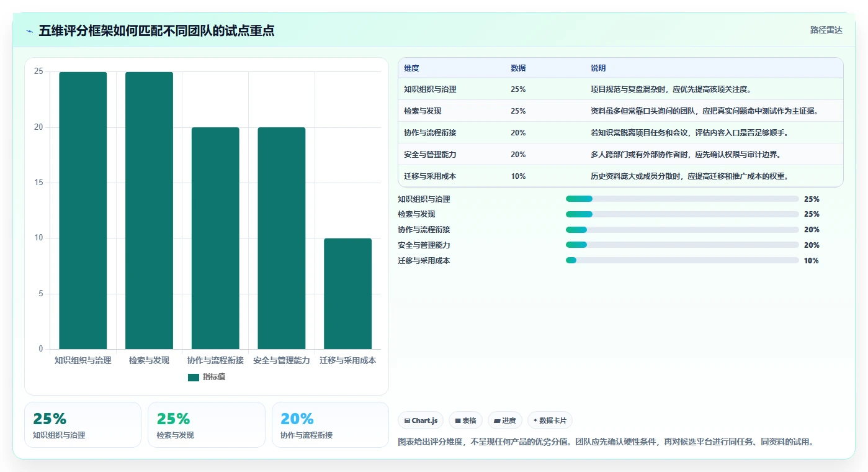Open the 20% 协作与流程衔接 data card
This screenshot has width=868, height=472.
coord(330,425)
